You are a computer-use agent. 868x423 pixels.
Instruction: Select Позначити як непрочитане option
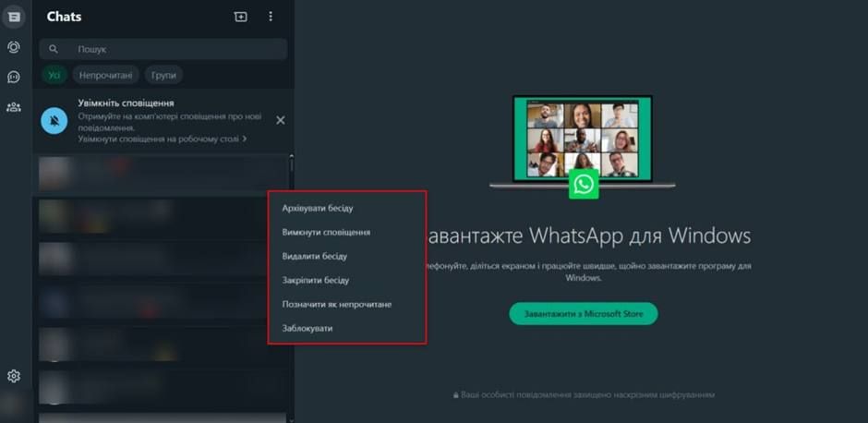coord(336,304)
